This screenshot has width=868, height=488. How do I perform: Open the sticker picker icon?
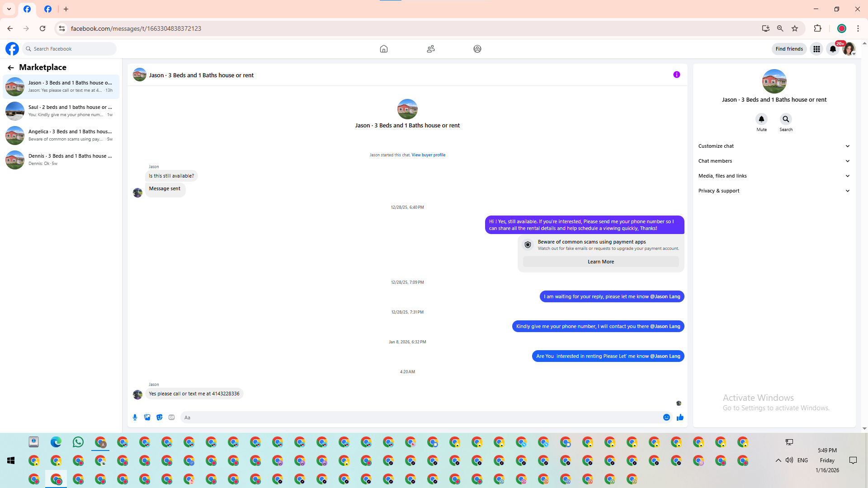(x=159, y=418)
